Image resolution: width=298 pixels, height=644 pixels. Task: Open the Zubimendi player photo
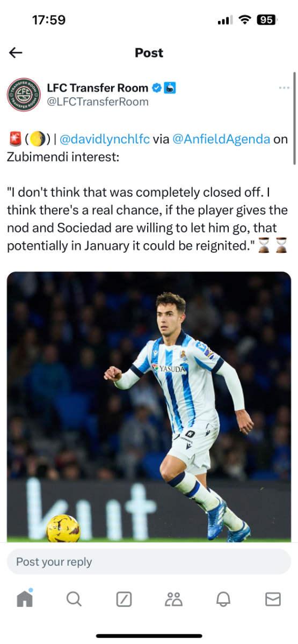tap(149, 407)
